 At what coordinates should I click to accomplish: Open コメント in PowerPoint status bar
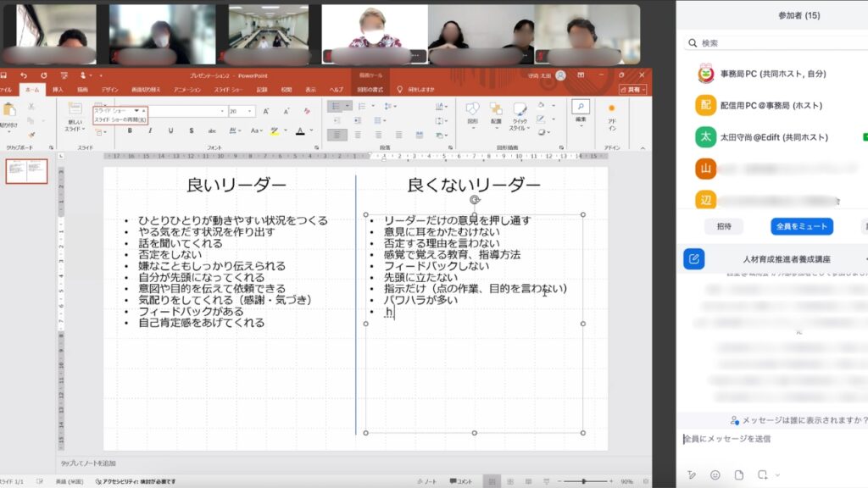(461, 481)
